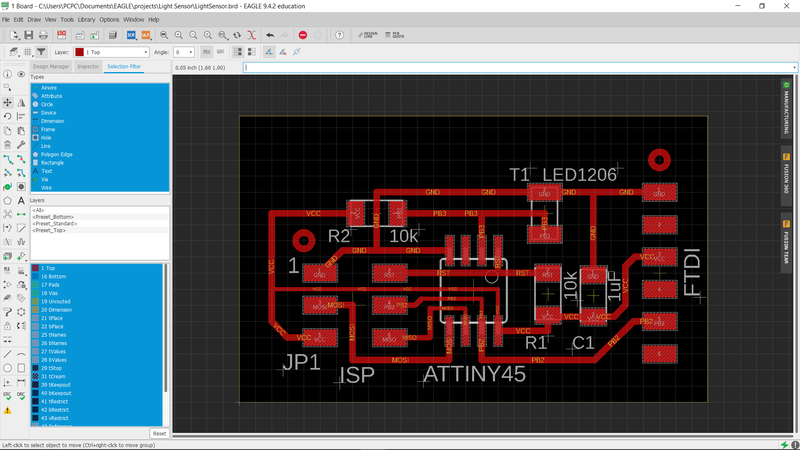Run a ULP using the orange ULP icon

click(146, 35)
